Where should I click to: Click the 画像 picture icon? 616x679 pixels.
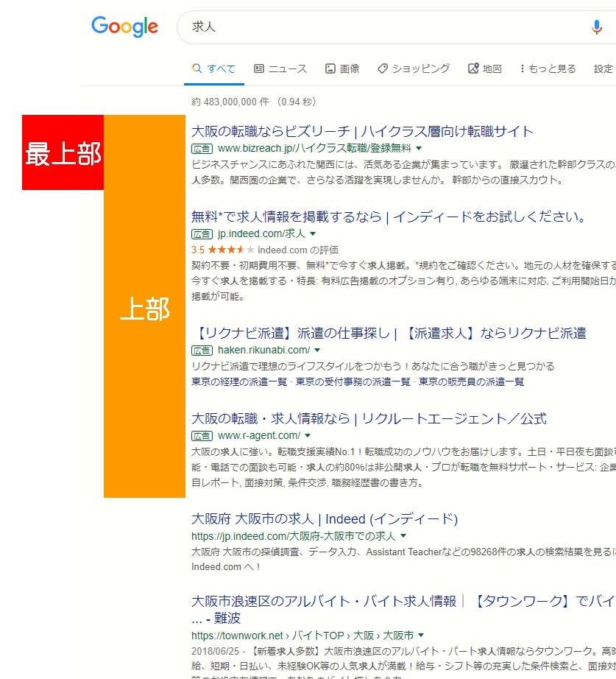point(330,68)
